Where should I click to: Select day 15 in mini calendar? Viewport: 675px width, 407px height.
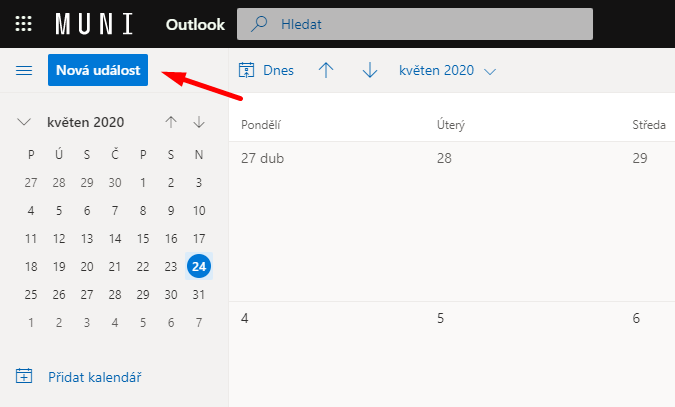tap(143, 238)
